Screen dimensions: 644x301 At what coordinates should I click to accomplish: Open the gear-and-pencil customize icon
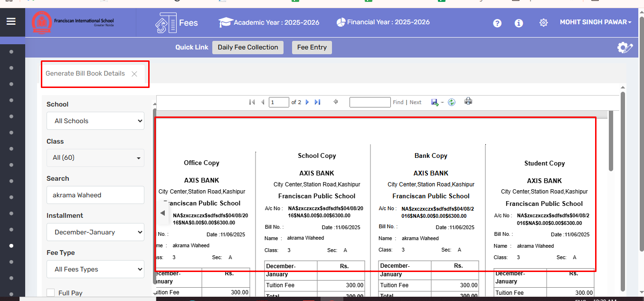tap(625, 47)
